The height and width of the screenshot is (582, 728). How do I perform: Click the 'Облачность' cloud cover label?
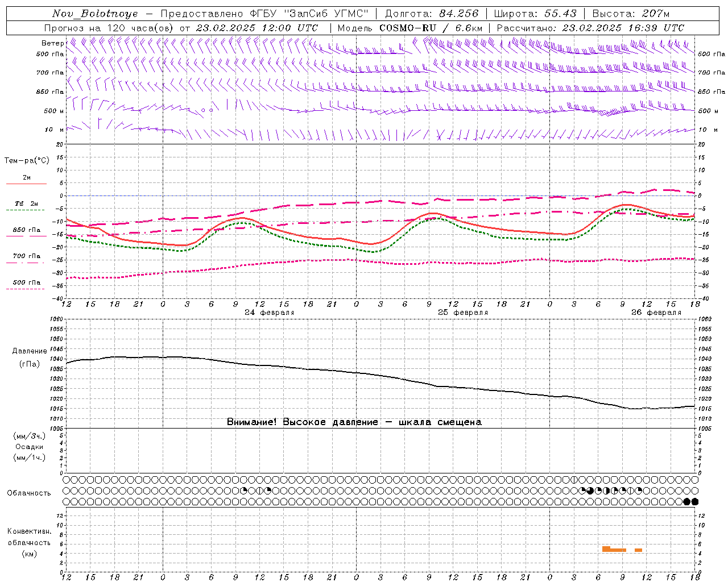(29, 493)
